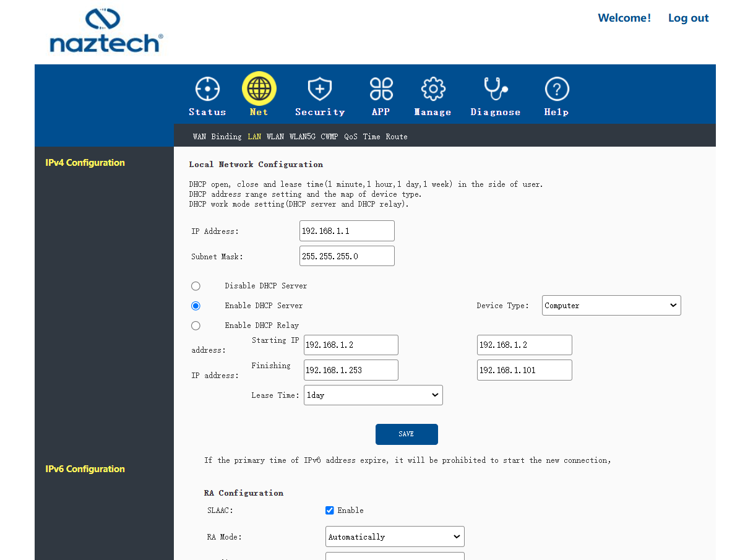This screenshot has height=560, width=740.
Task: Select the Disable DHCP Server radio button
Action: pyautogui.click(x=196, y=286)
